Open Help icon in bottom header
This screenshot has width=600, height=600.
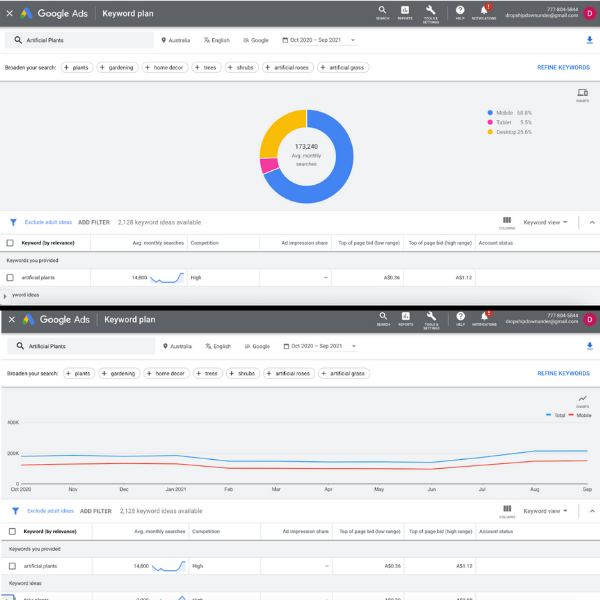tap(460, 319)
